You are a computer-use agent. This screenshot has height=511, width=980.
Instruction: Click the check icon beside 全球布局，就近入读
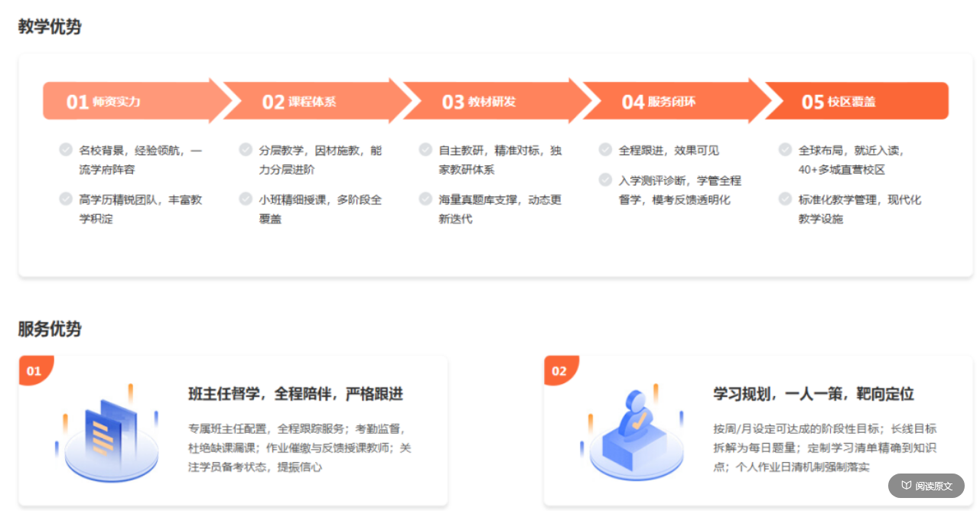point(785,149)
